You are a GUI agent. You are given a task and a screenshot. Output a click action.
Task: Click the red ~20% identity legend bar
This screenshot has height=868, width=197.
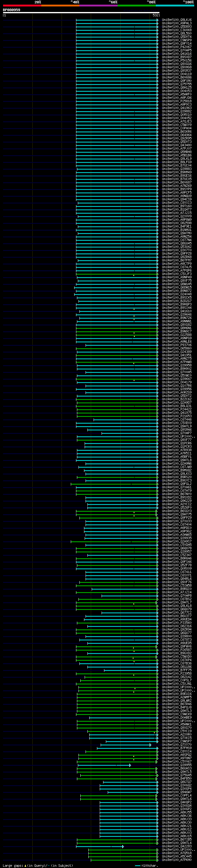(22, 6)
